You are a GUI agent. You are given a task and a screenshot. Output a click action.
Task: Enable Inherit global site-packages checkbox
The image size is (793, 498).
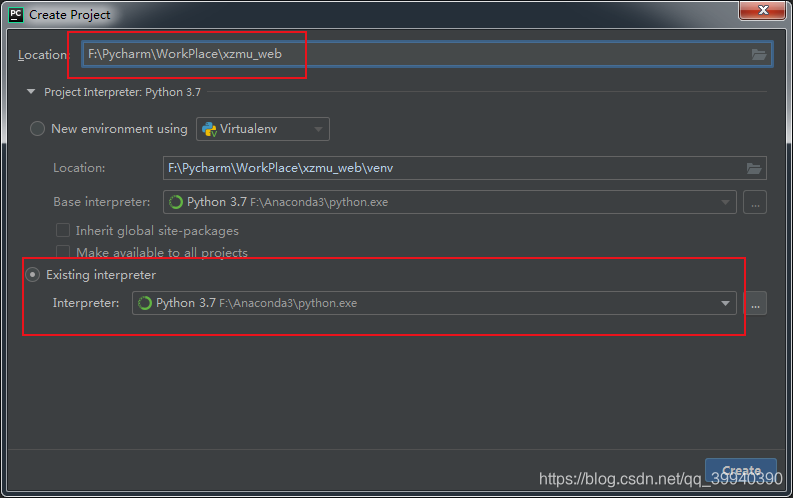coord(63,231)
